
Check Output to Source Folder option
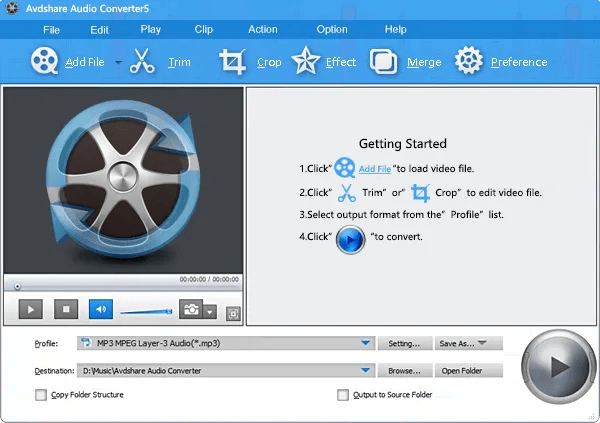coord(343,395)
